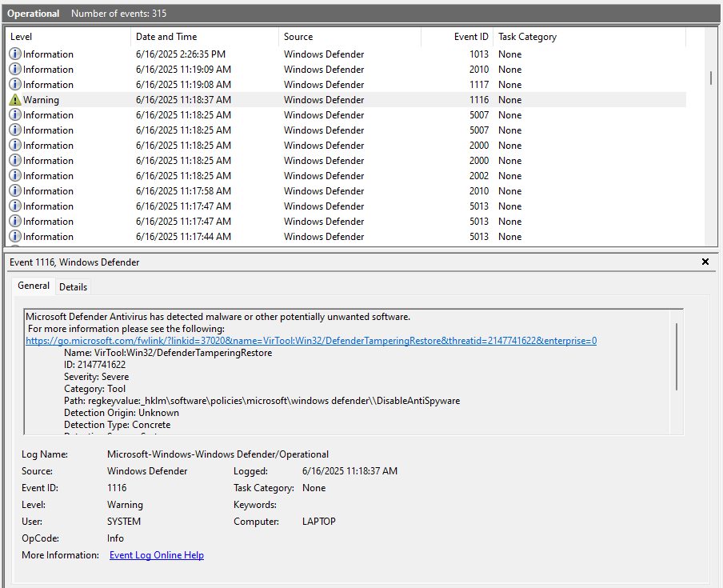This screenshot has height=588, width=723.
Task: Select the 11:17:58 AM date cell
Action: click(183, 191)
